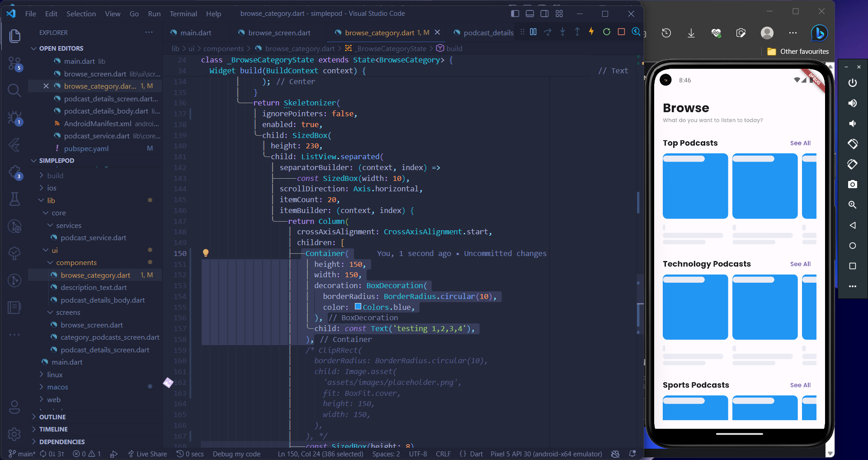Take a screenshot using the emulator camera icon
The image size is (868, 460).
pos(853,185)
